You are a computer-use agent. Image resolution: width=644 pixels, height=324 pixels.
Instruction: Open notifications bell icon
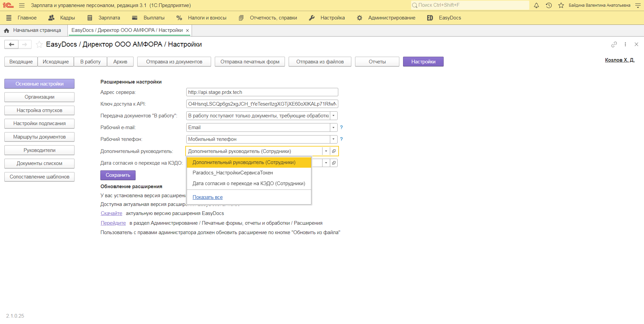[536, 5]
